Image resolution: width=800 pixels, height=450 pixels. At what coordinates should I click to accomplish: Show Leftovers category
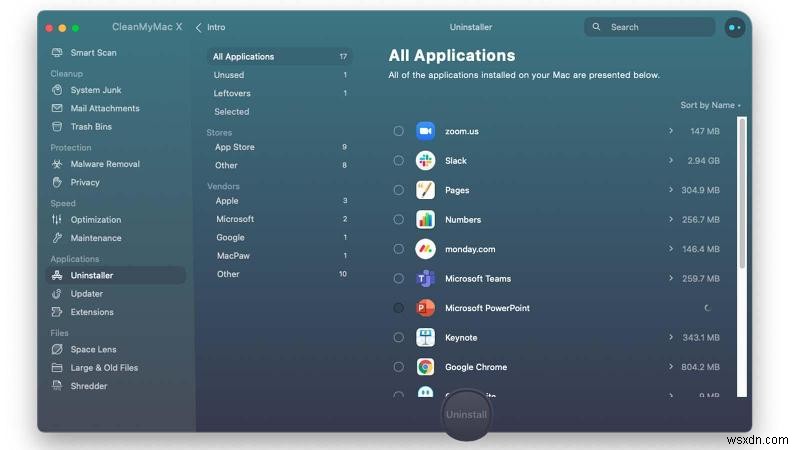coord(280,93)
